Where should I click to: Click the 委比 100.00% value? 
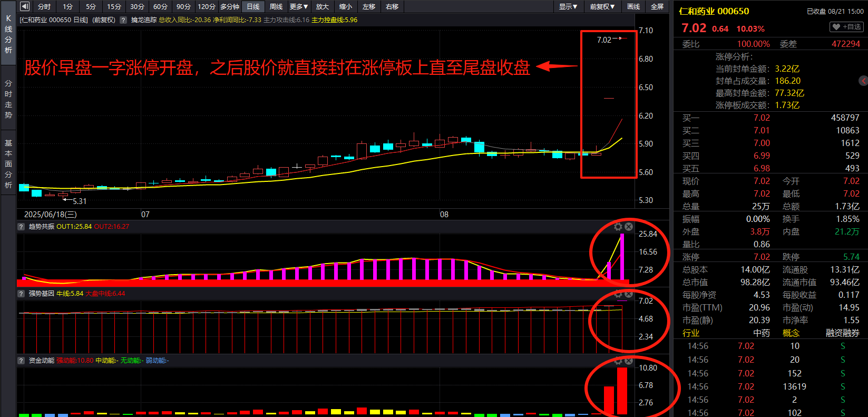point(753,44)
